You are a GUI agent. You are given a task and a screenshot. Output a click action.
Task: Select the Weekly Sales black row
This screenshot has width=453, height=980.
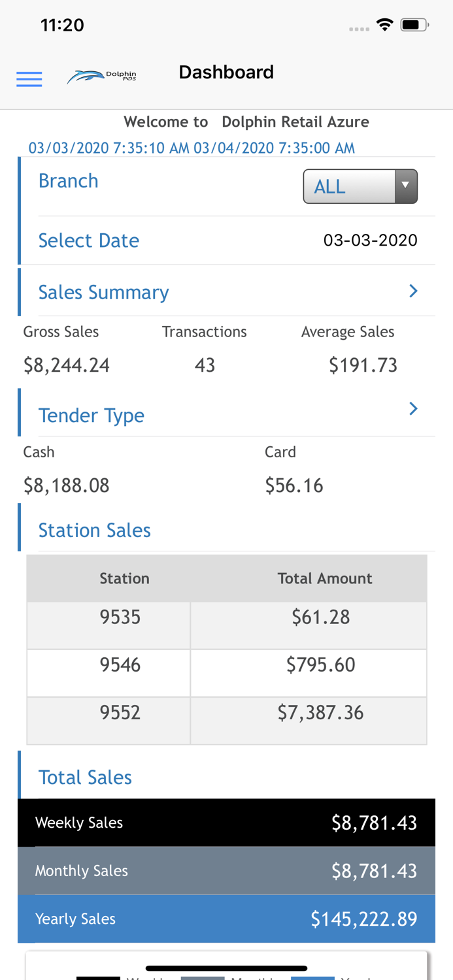pyautogui.click(x=226, y=823)
